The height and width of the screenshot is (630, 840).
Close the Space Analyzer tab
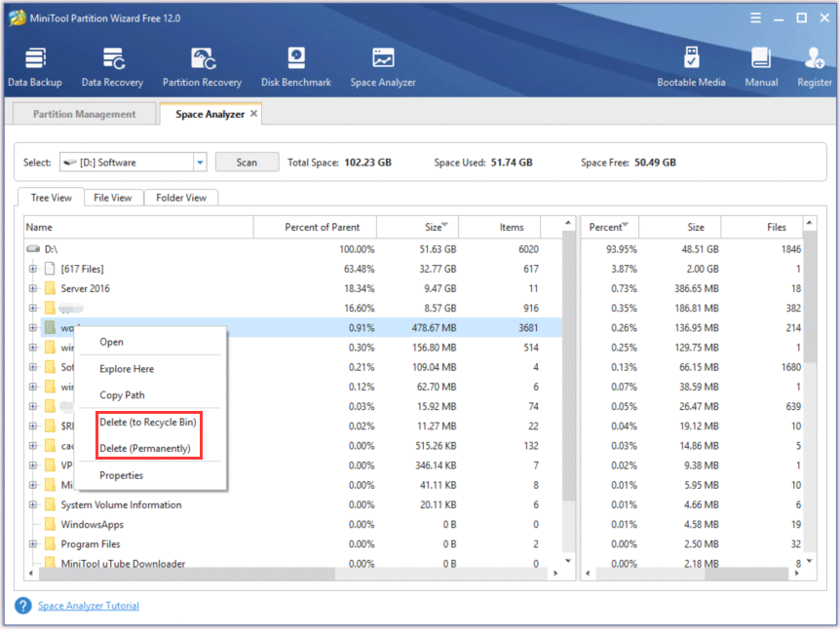(x=254, y=114)
